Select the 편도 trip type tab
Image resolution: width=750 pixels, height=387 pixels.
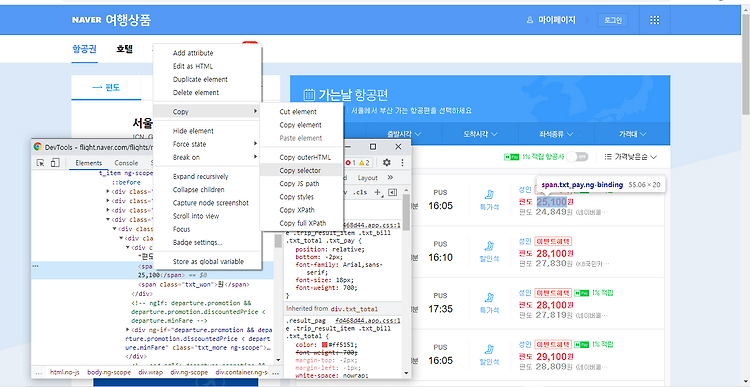[x=106, y=88]
